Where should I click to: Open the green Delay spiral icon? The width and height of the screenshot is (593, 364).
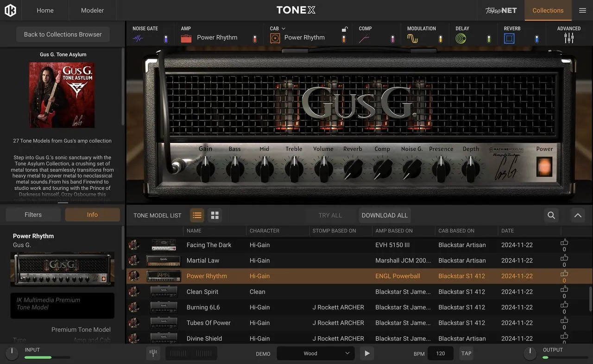(461, 38)
